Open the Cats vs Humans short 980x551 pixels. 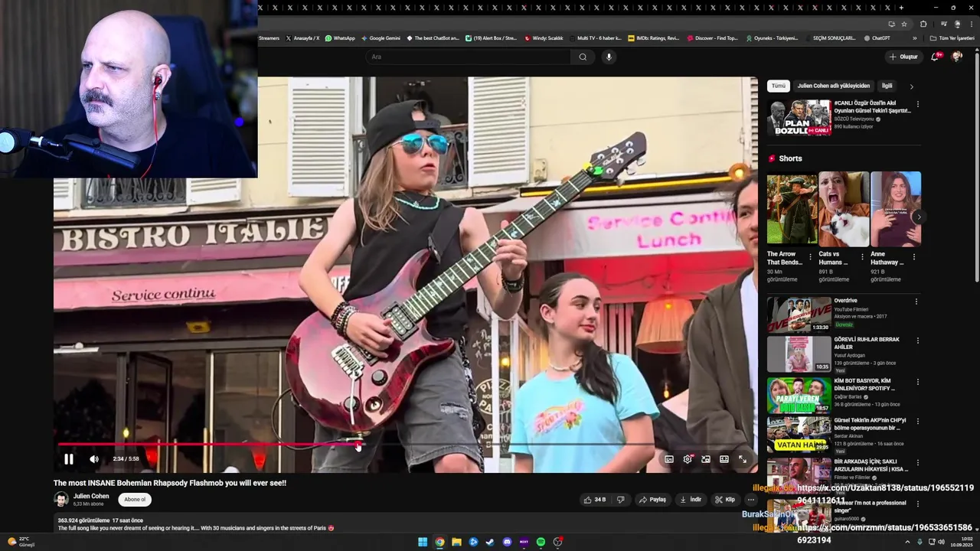[x=844, y=208]
